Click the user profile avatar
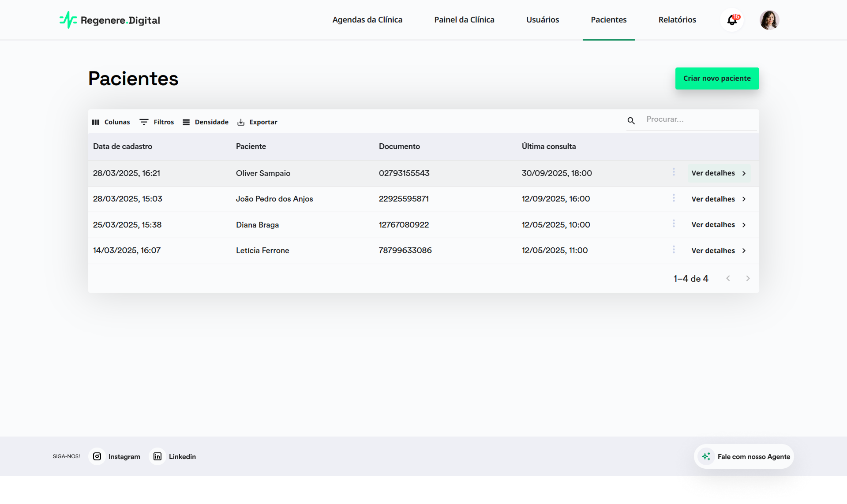Screen dimensions: 847x504 point(769,20)
